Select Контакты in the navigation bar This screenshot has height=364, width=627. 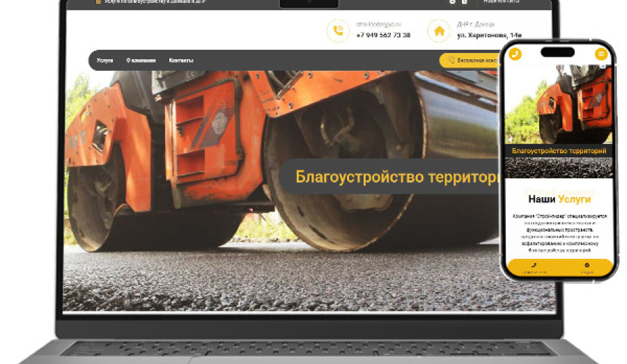coord(181,61)
